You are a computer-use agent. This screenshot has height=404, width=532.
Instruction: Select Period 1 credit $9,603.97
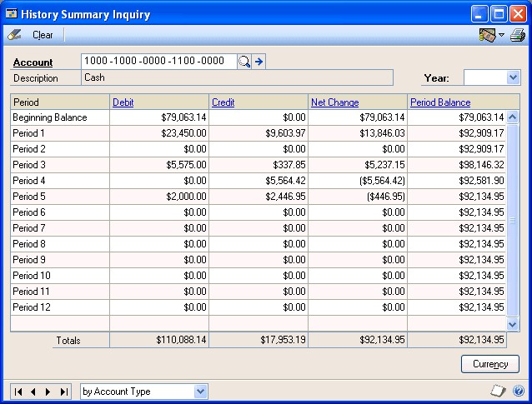[285, 133]
